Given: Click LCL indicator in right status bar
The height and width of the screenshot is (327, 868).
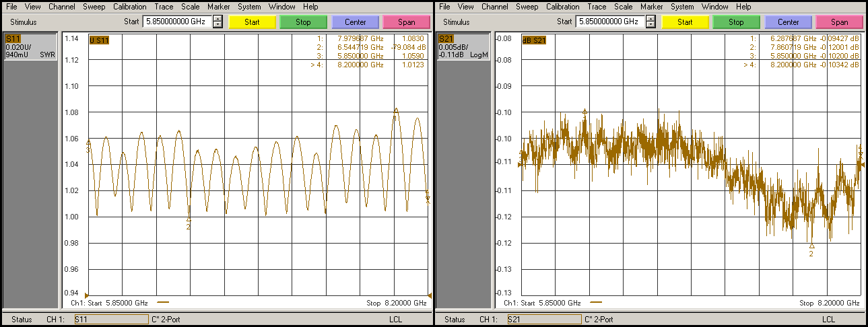Looking at the screenshot, I should pos(828,320).
